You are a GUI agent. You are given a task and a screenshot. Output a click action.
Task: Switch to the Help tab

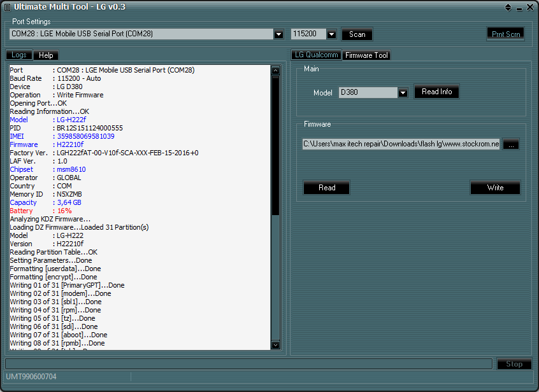click(x=46, y=55)
